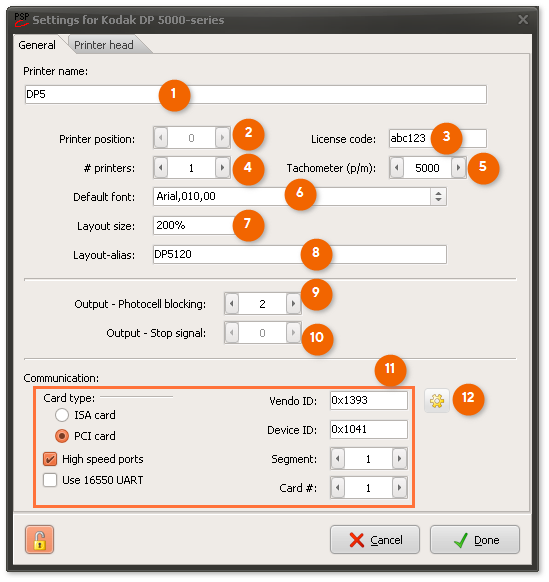Decrease the # printers value

click(161, 168)
